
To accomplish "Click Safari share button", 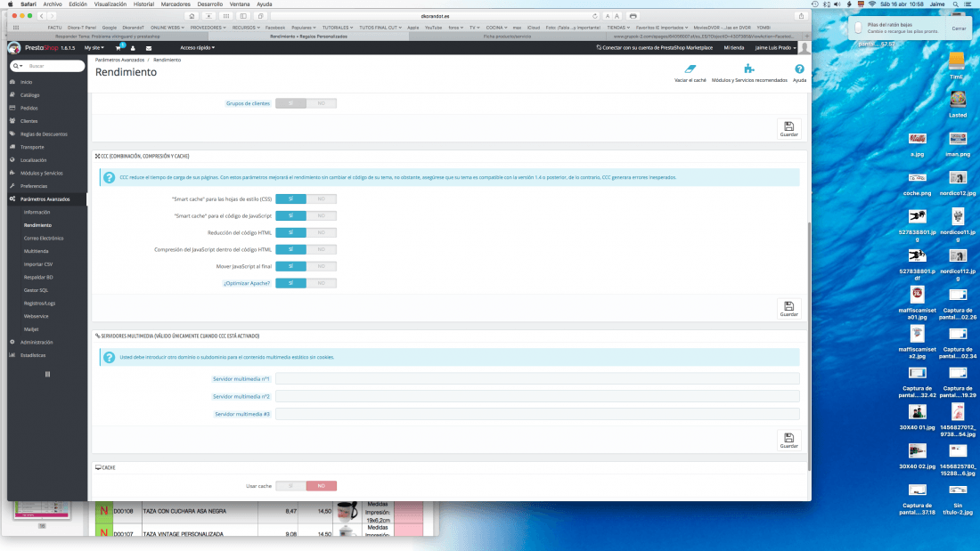I will click(801, 16).
